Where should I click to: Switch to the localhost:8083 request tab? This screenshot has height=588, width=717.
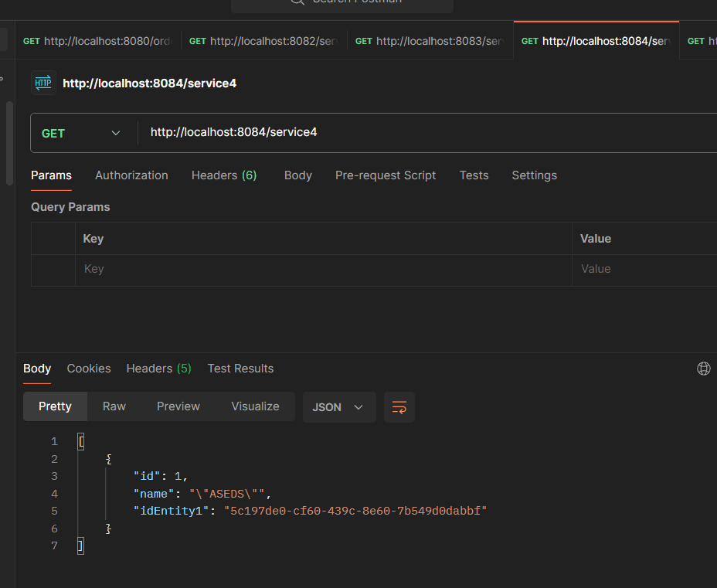tap(430, 41)
